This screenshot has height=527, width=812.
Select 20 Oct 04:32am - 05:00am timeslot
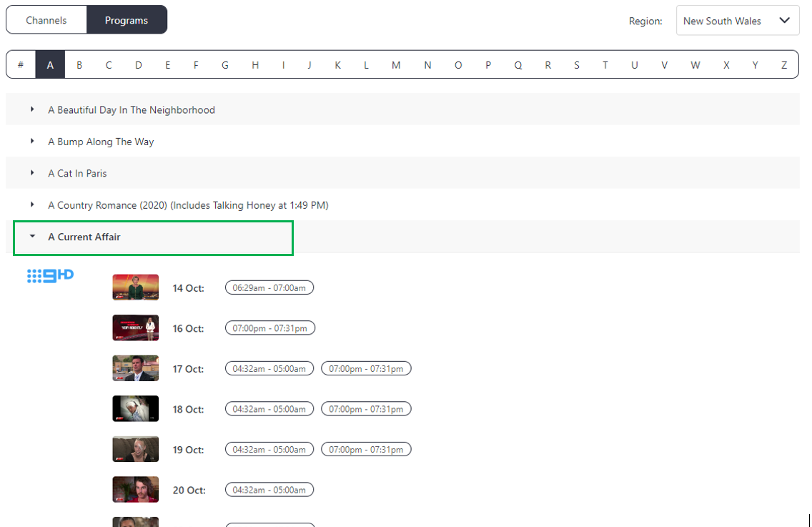[269, 490]
